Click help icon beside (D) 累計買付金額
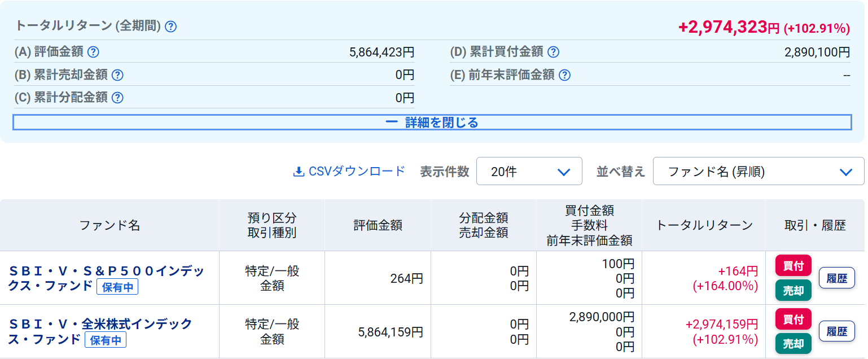This screenshot has height=359, width=868. coord(554,52)
